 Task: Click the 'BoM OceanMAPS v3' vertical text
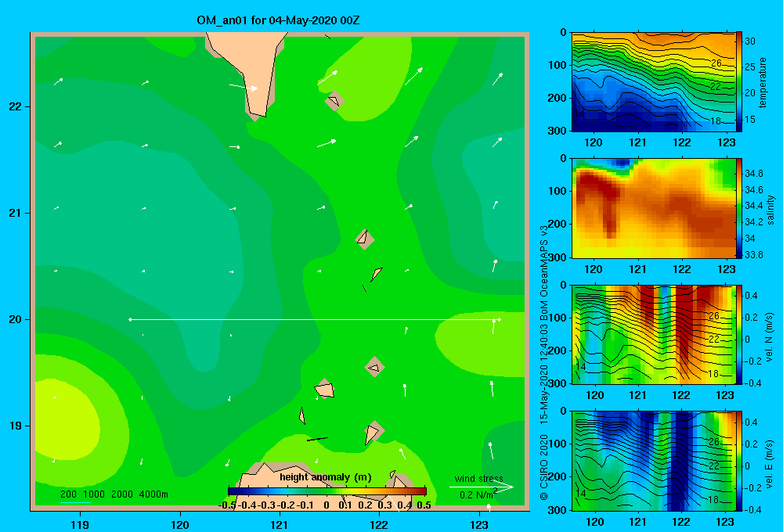tap(544, 272)
